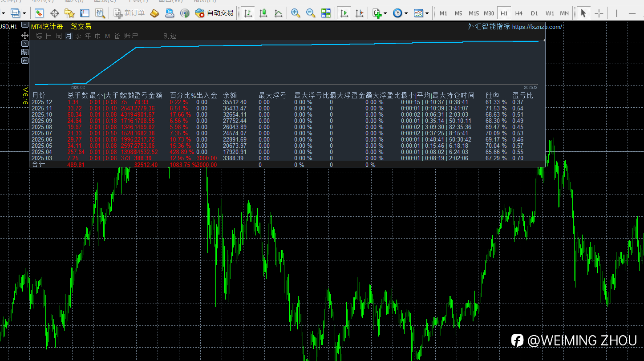This screenshot has width=644, height=361.
Task: Open the Strategy Tester magnifier icon
Action: pos(100,13)
